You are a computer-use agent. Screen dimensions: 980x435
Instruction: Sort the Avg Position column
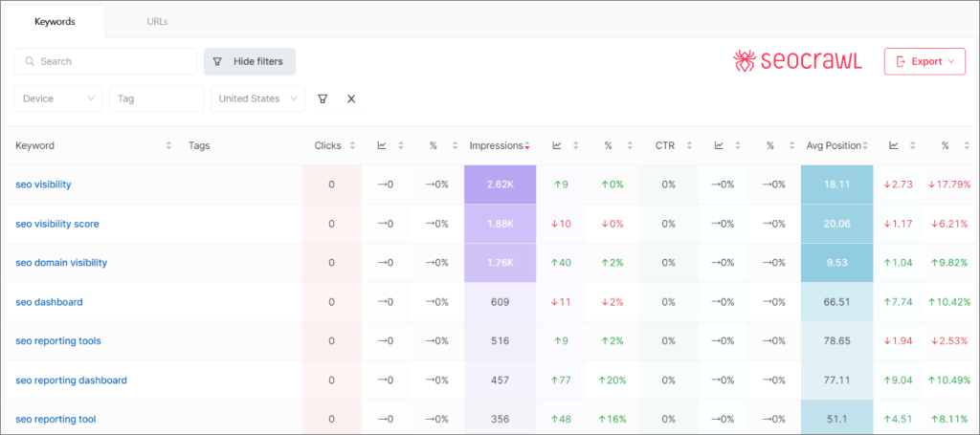coord(864,145)
